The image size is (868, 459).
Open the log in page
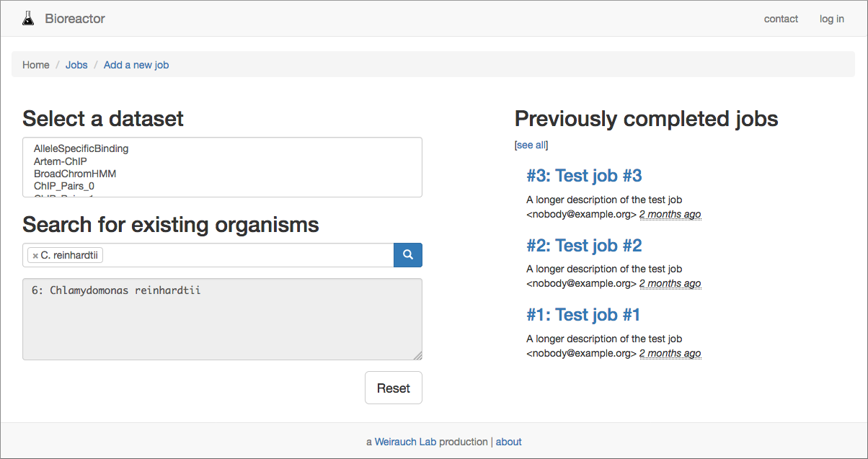pyautogui.click(x=831, y=19)
